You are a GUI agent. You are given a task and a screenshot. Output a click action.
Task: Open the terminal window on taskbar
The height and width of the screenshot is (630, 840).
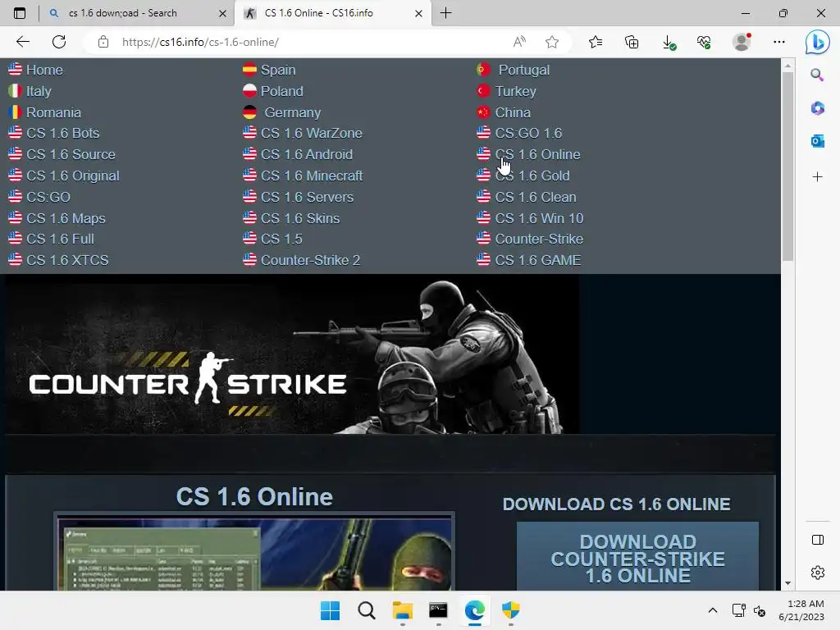click(x=438, y=610)
